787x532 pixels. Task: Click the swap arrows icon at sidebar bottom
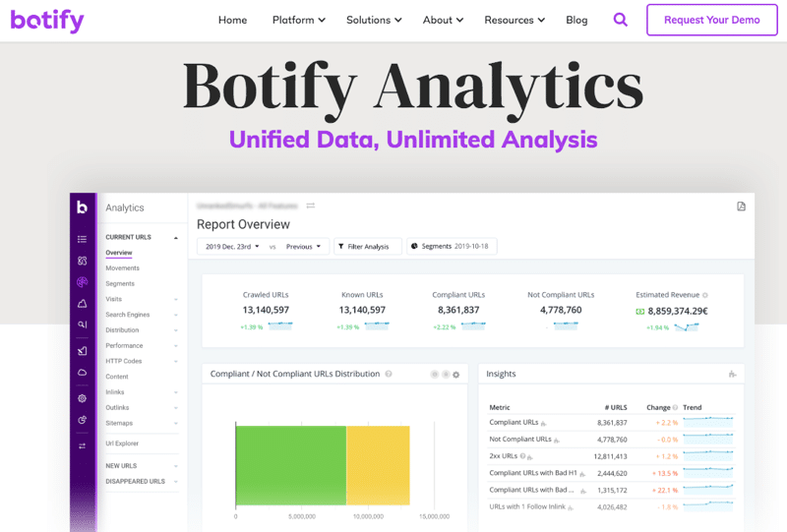pyautogui.click(x=83, y=445)
